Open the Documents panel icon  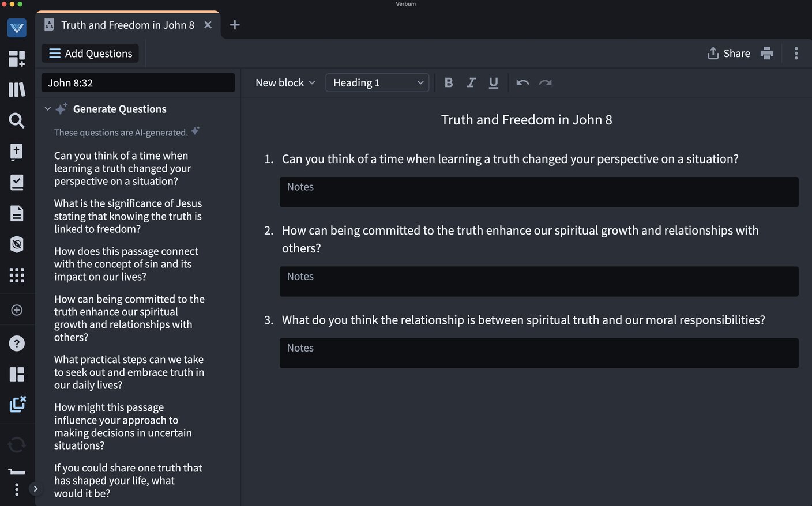pyautogui.click(x=17, y=213)
